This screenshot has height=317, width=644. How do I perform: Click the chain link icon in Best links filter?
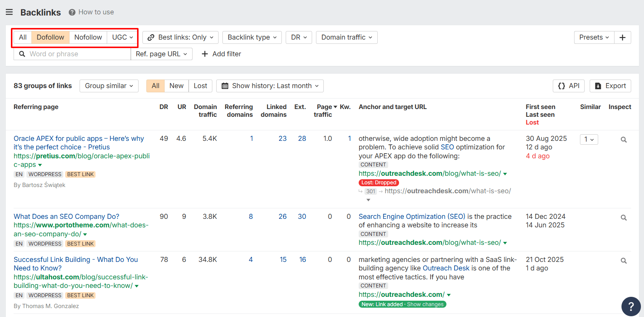click(x=151, y=38)
